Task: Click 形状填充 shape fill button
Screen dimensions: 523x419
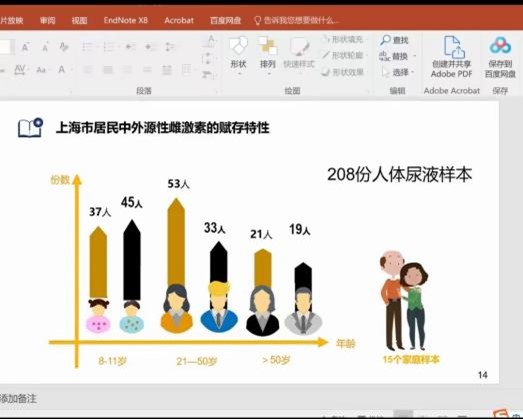Action: (x=343, y=40)
